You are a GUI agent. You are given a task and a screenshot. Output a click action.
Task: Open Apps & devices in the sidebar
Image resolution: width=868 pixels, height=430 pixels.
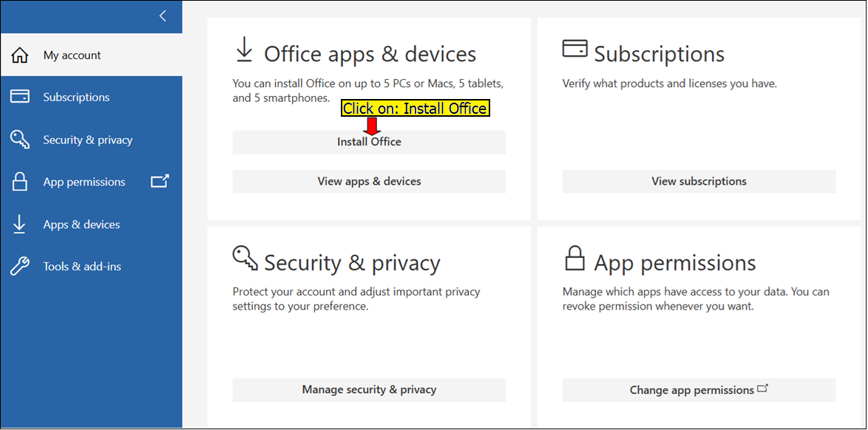click(92, 225)
